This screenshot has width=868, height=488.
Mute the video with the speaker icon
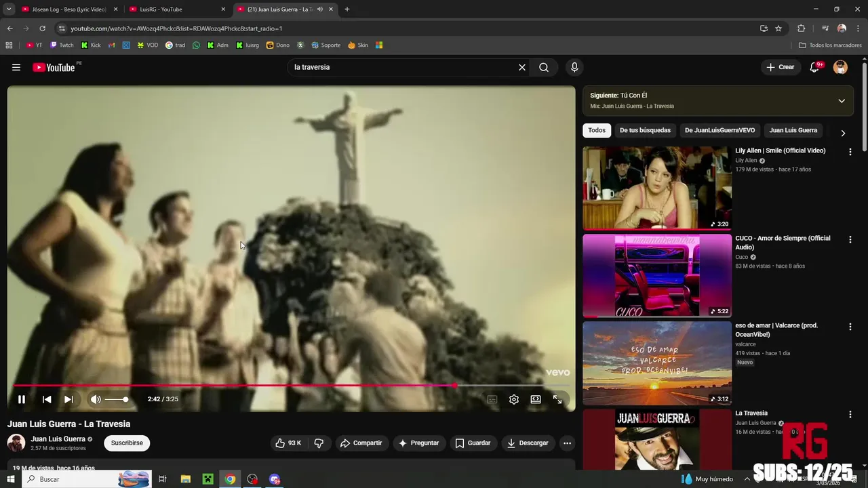(x=96, y=399)
